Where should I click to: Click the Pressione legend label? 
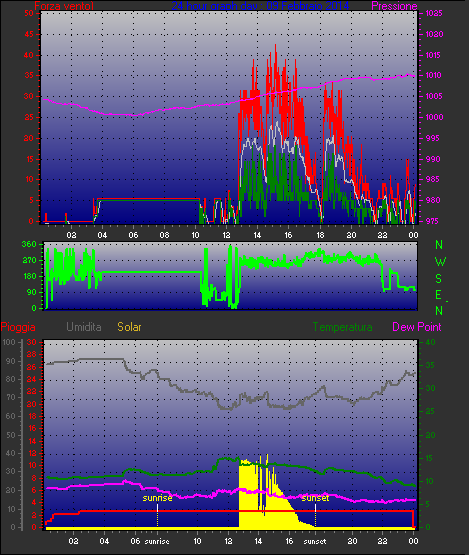click(394, 6)
